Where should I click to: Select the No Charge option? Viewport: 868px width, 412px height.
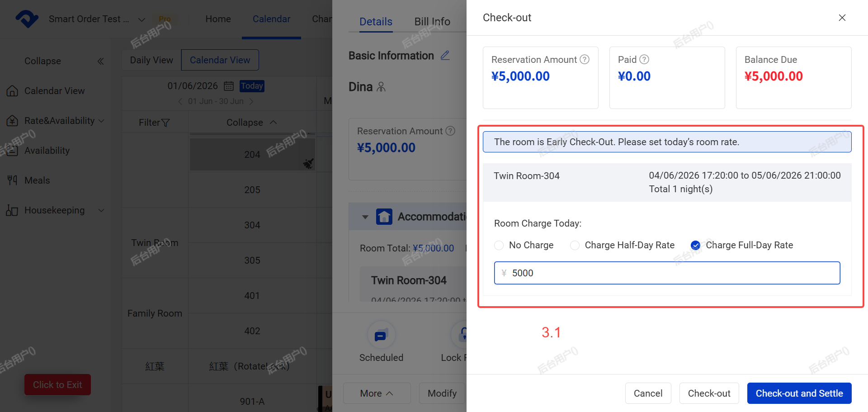pyautogui.click(x=499, y=245)
